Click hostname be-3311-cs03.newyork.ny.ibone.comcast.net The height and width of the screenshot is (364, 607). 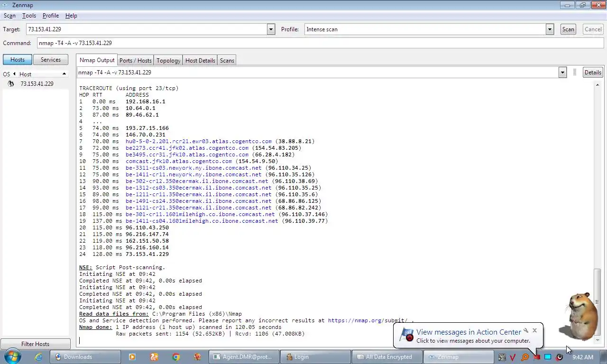(193, 168)
